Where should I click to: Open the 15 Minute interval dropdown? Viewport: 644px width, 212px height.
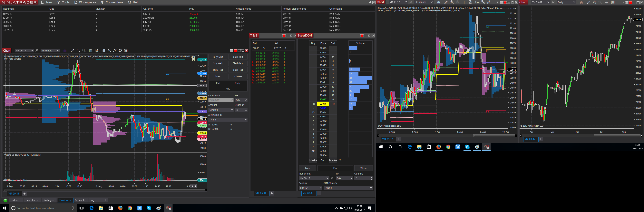click(50, 51)
